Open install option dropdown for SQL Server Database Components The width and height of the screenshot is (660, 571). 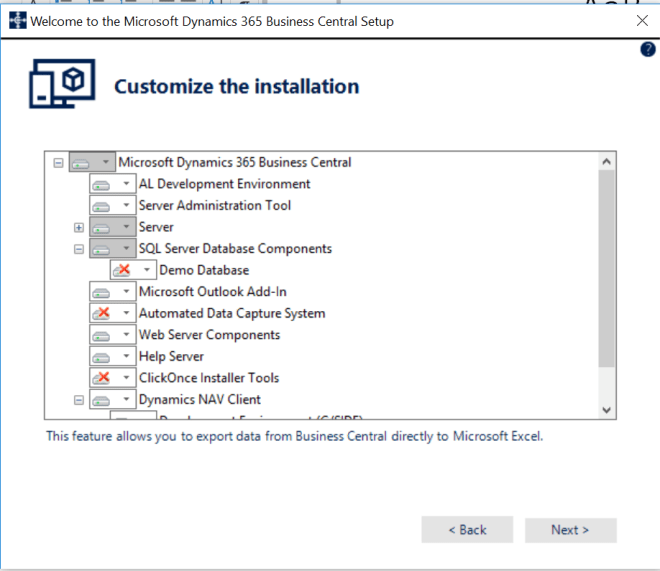pos(126,248)
